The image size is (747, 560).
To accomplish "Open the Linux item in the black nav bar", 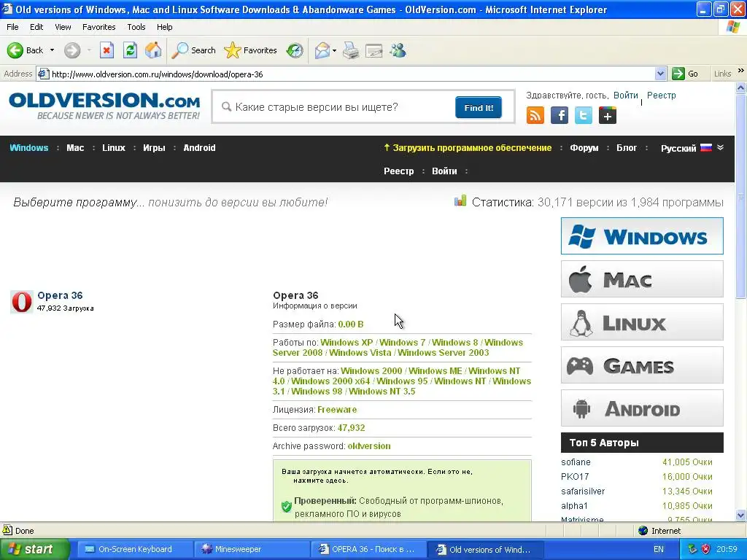I will pyautogui.click(x=113, y=147).
